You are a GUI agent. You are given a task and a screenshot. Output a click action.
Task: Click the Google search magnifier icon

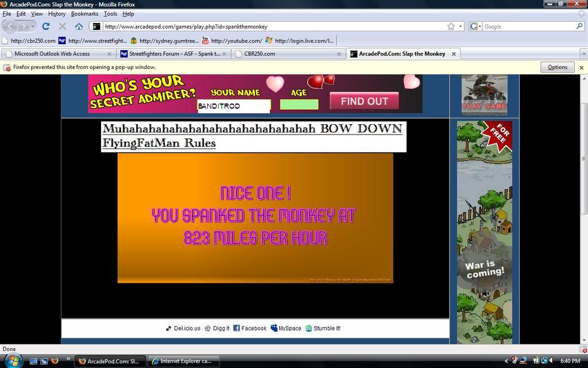[x=579, y=26]
